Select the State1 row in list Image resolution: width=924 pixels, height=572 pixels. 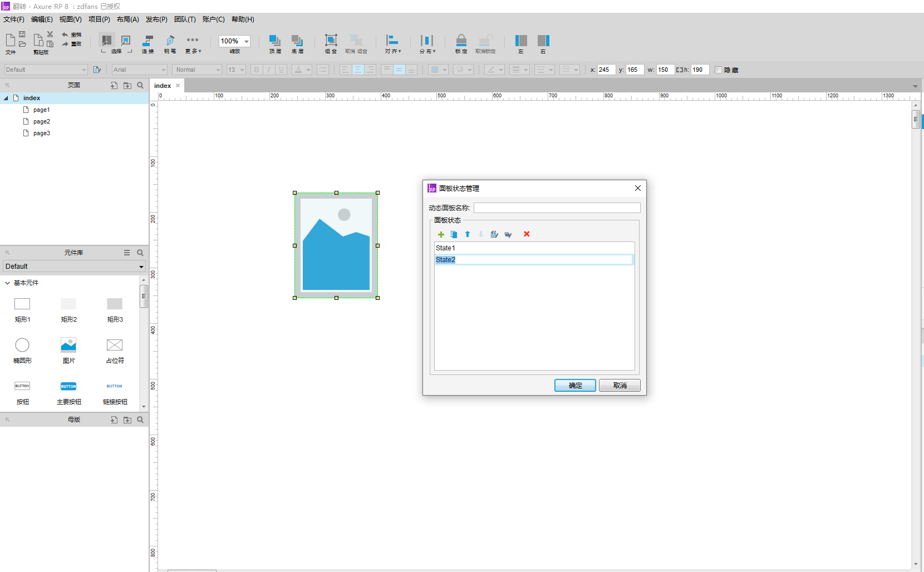(x=534, y=248)
